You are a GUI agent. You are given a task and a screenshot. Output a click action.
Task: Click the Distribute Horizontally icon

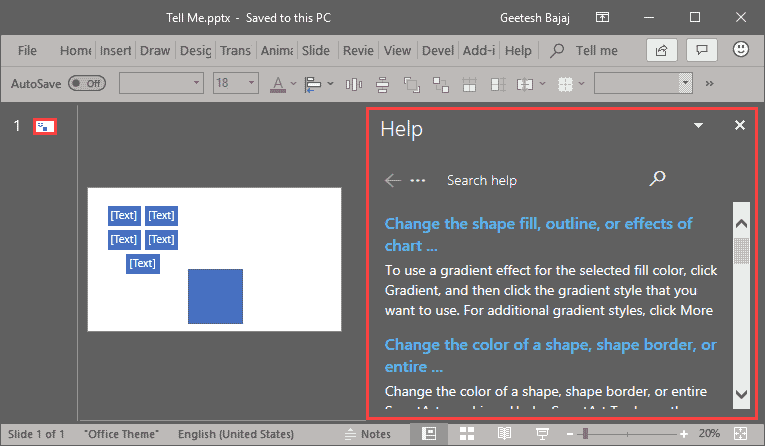pos(354,84)
